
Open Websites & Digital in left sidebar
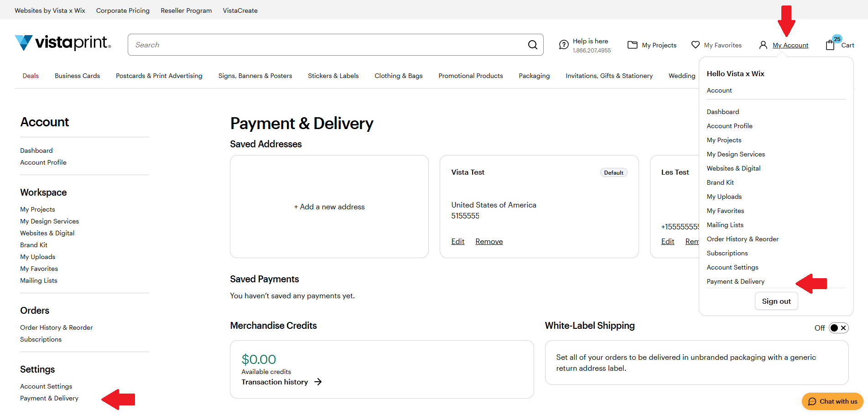(x=47, y=233)
